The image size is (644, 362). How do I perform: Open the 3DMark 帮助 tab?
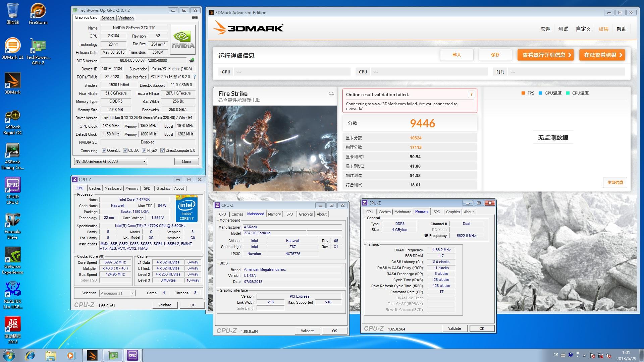(621, 29)
